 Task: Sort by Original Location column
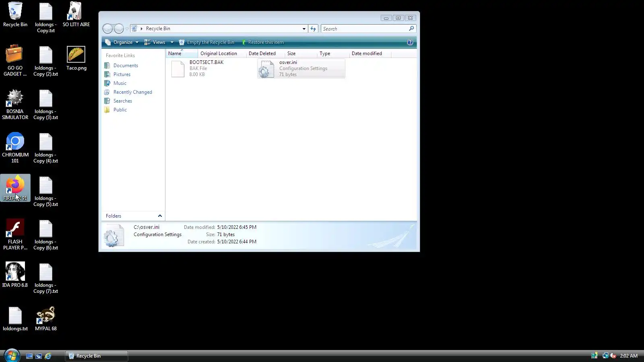(222, 53)
